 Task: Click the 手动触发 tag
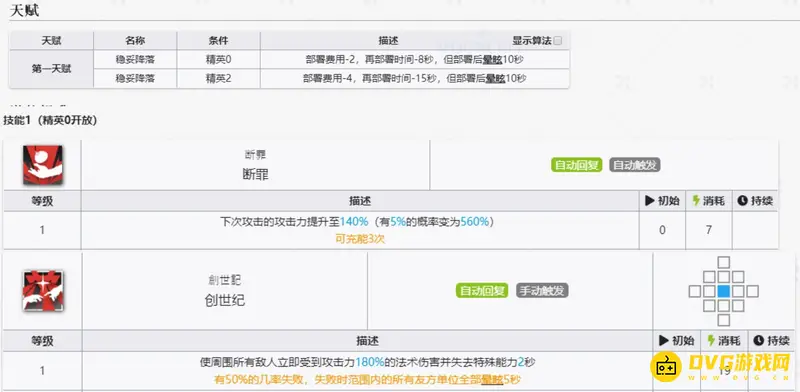542,290
